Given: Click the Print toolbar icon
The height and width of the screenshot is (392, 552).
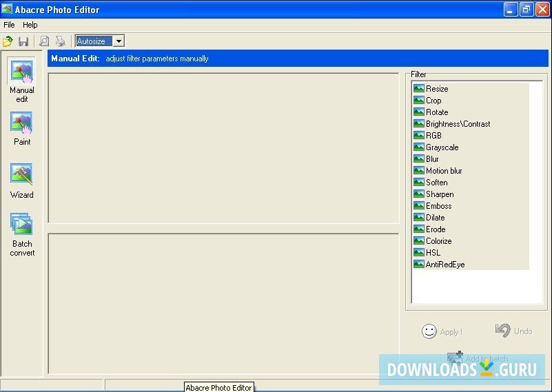Looking at the screenshot, I should (61, 41).
